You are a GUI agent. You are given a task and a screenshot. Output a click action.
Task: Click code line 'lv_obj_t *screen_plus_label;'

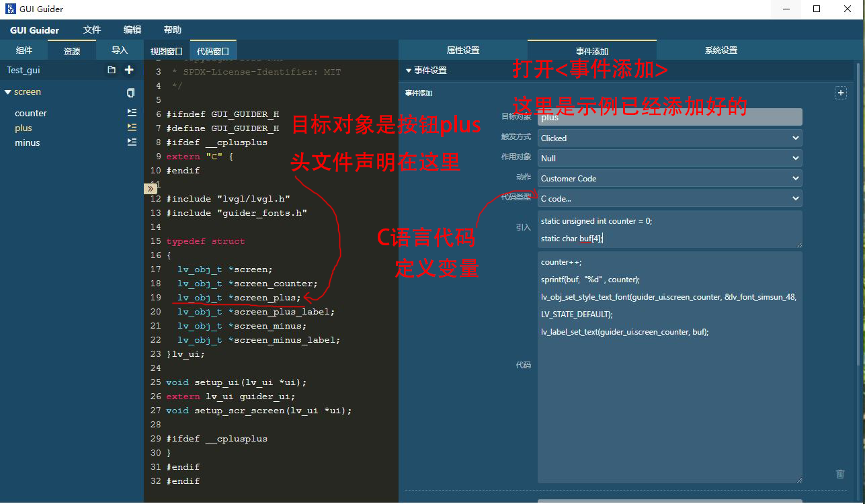pos(256,312)
